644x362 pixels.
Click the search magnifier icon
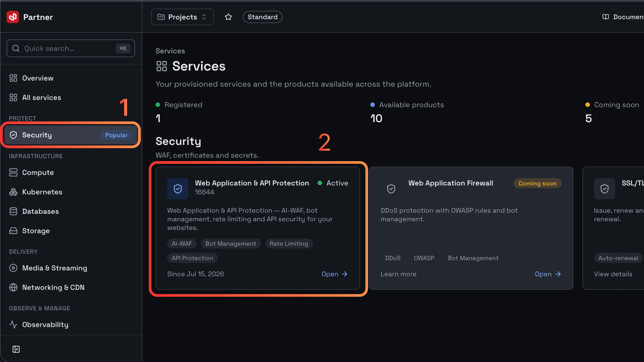(16, 48)
